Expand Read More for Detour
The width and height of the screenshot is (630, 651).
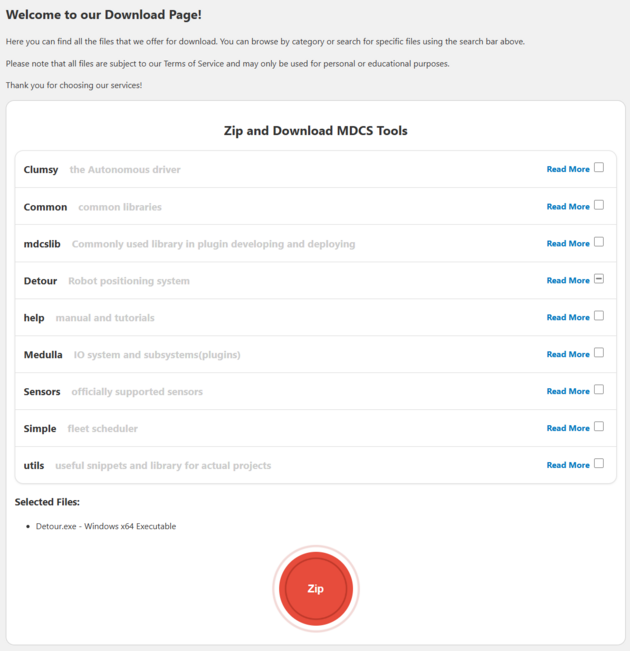[568, 281]
